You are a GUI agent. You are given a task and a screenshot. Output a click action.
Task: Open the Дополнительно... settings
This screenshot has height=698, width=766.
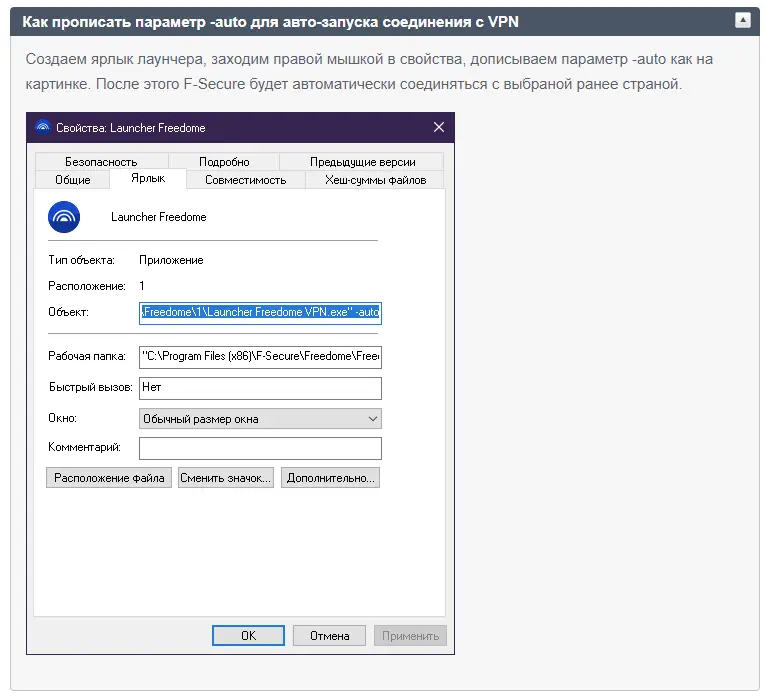click(330, 478)
